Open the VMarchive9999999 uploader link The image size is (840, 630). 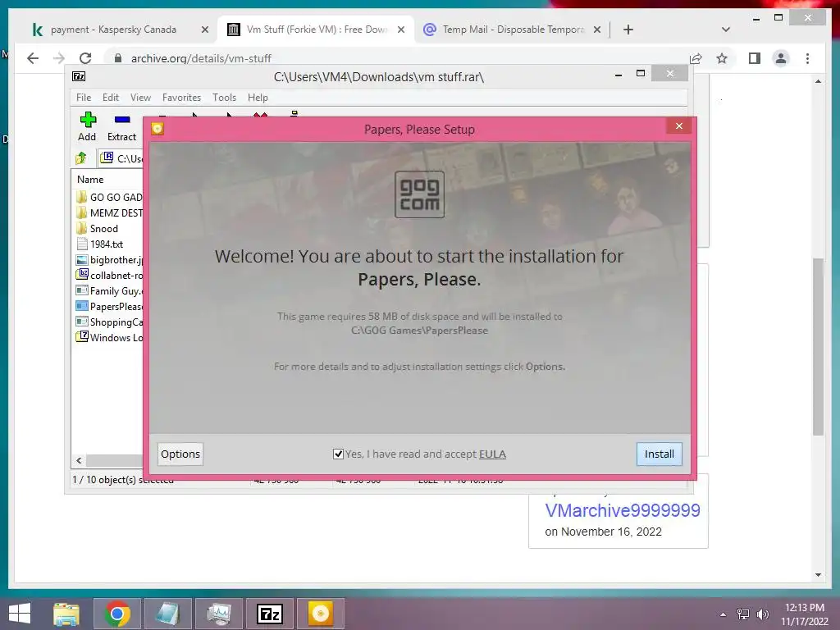(x=623, y=510)
